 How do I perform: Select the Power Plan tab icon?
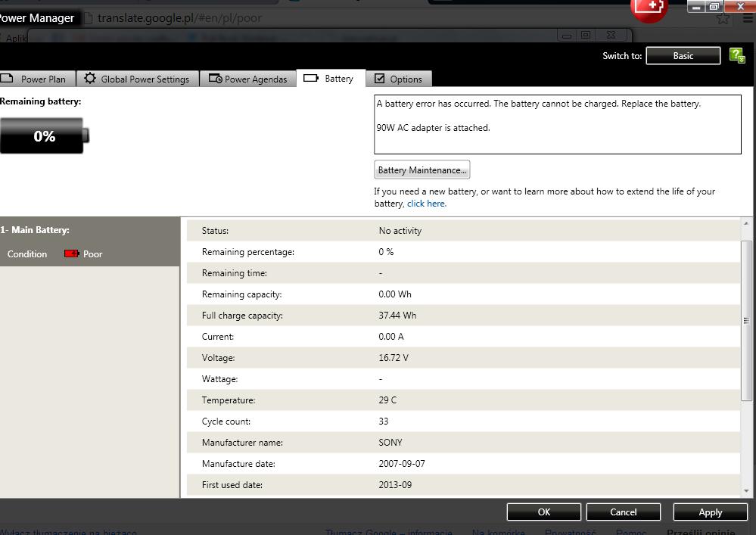click(x=8, y=78)
